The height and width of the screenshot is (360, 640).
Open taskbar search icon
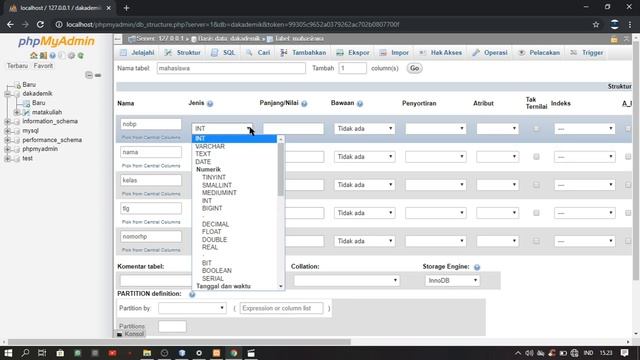pyautogui.click(x=25, y=353)
